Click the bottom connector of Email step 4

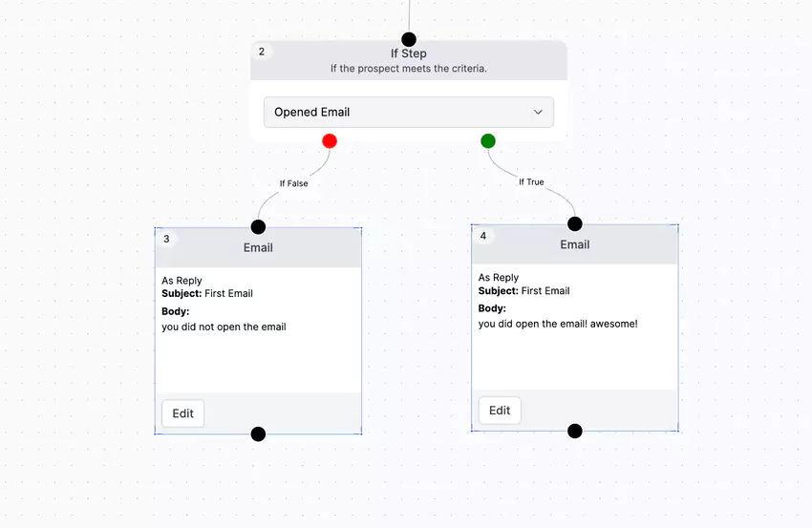point(575,431)
